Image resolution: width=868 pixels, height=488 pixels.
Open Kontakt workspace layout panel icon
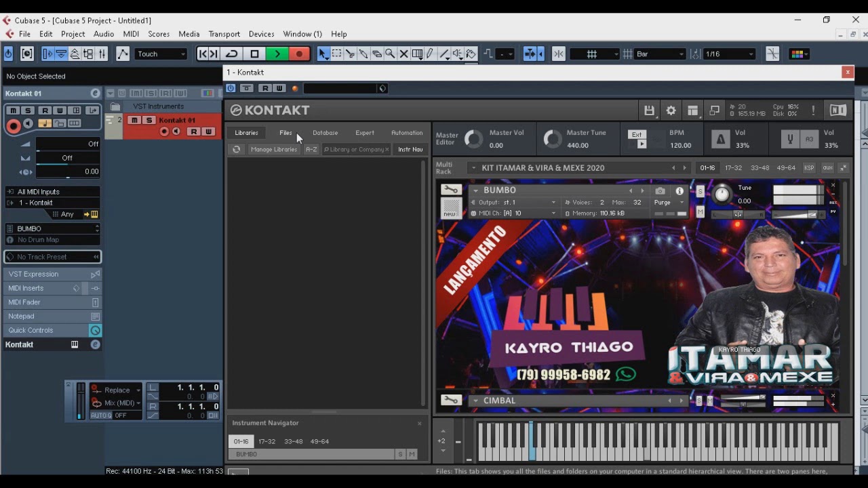692,110
